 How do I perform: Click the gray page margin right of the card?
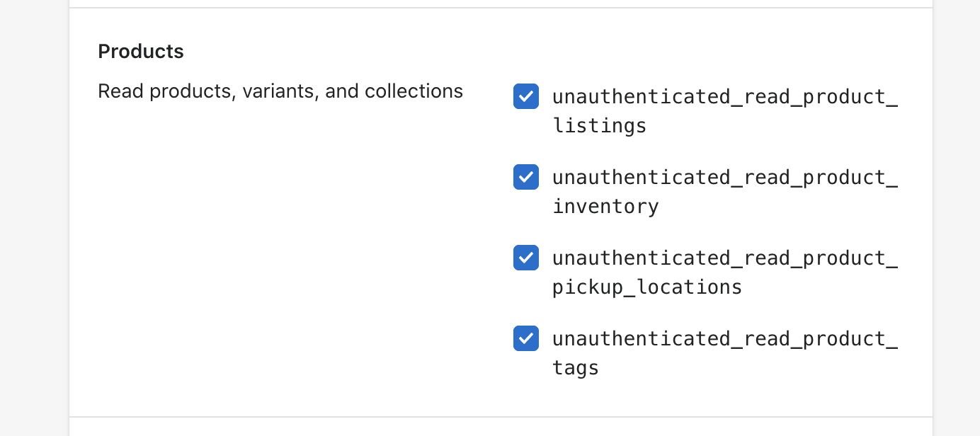[956, 212]
